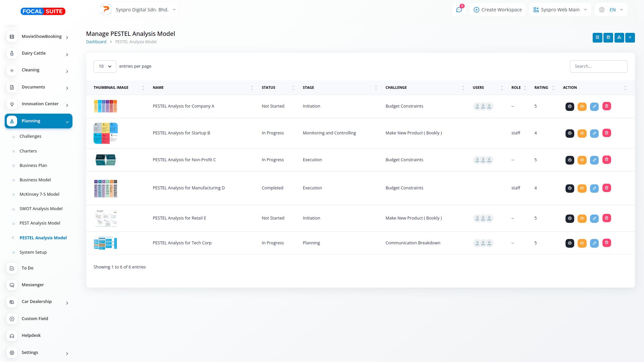The image size is (644, 362).
Task: Open SWOT Analysis Model in sidebar
Action: click(41, 209)
